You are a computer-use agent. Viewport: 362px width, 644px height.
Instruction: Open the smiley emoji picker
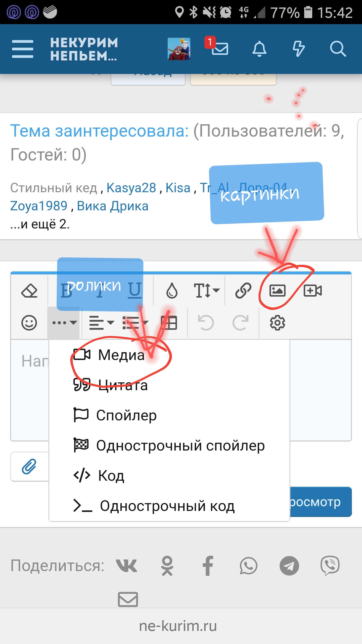pos(29,323)
